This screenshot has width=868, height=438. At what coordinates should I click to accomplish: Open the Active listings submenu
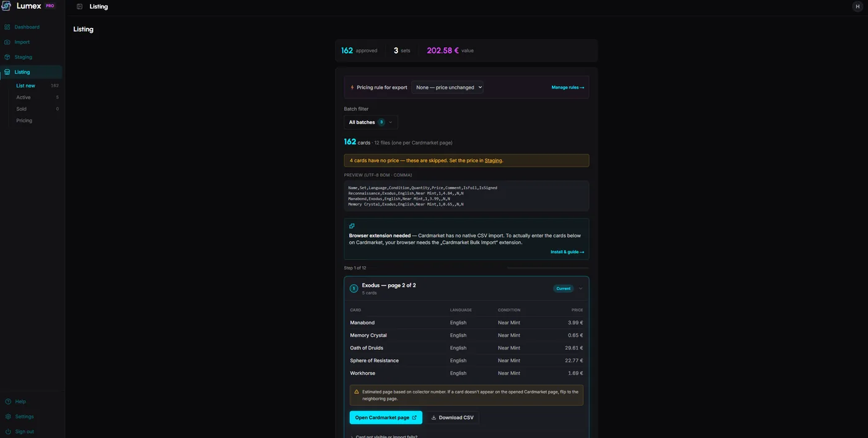(x=37, y=97)
